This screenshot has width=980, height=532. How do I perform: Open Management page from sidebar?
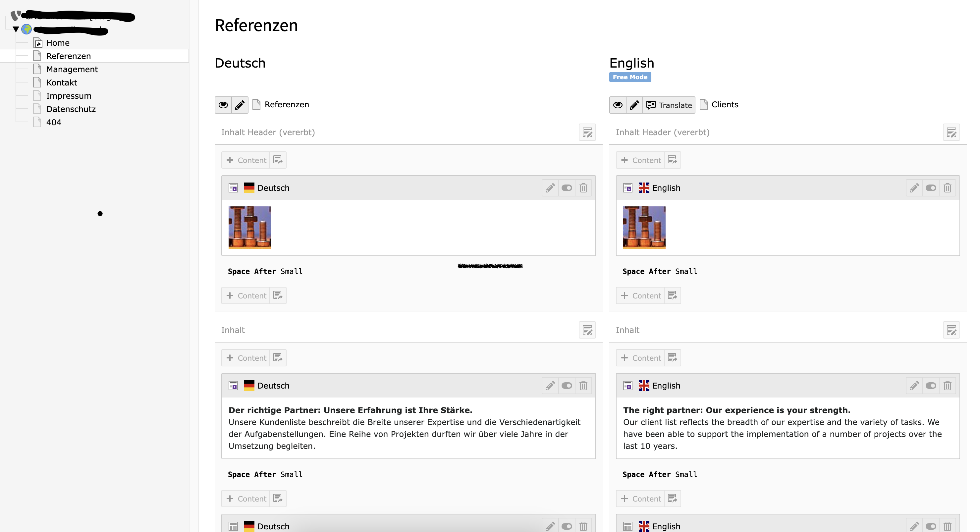(72, 69)
